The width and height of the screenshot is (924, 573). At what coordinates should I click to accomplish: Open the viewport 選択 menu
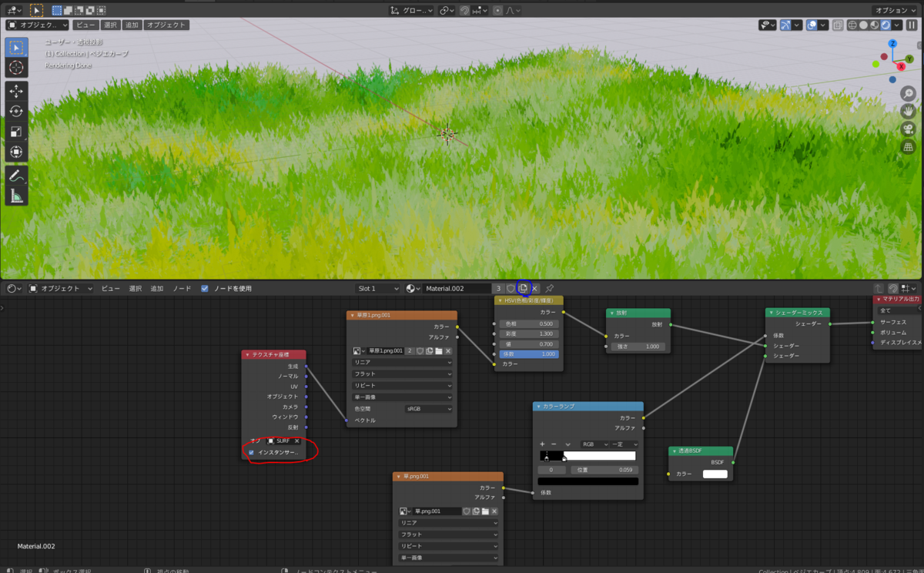(109, 25)
